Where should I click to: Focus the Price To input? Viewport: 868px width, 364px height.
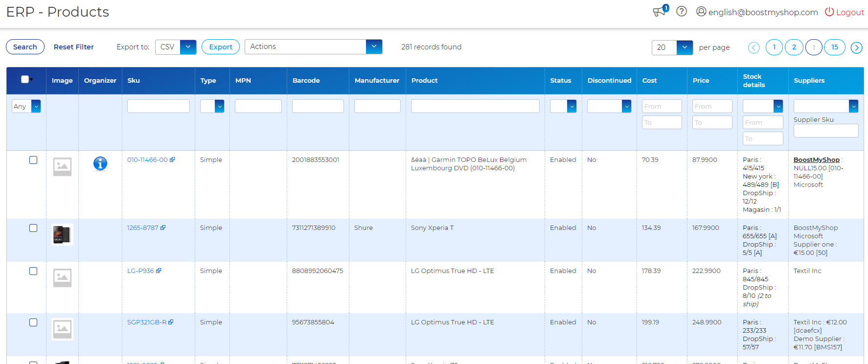pyautogui.click(x=712, y=122)
